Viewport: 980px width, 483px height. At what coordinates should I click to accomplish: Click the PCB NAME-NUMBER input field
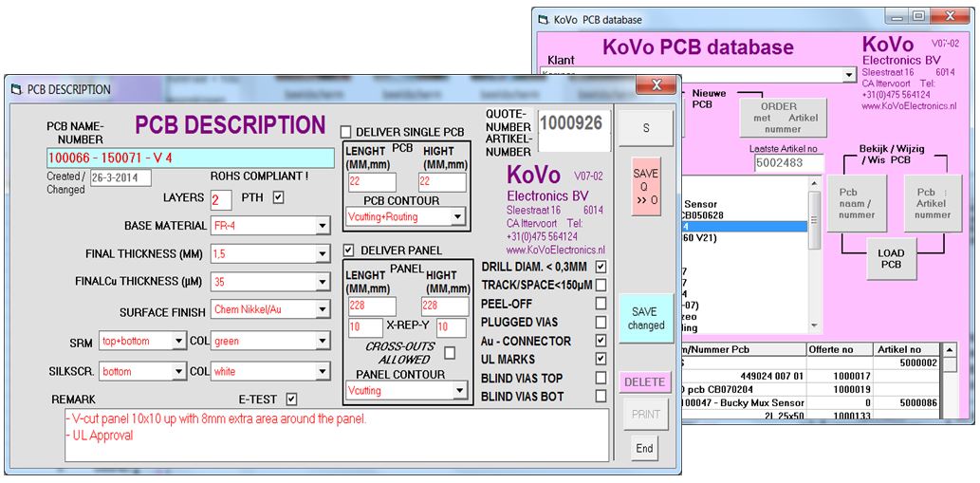191,158
